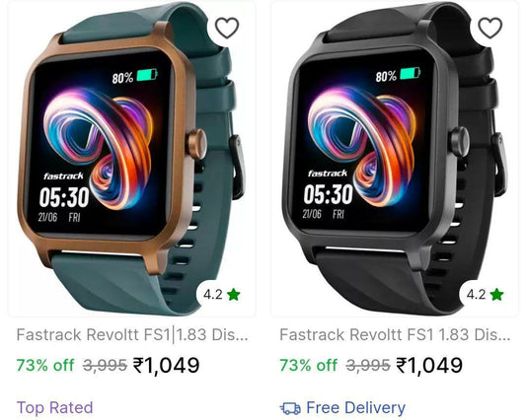This screenshot has height=420, width=526.
Task: Click the 80% battery indicator on black watch display
Action: [398, 75]
